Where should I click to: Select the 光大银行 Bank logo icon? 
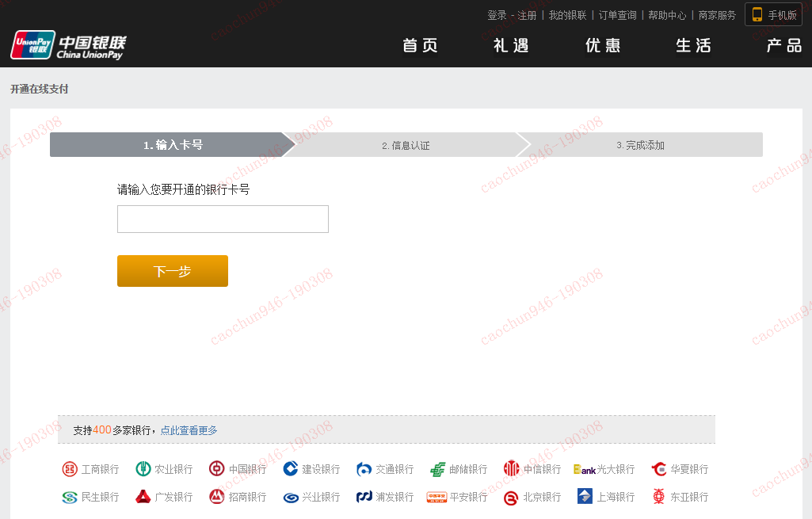585,470
